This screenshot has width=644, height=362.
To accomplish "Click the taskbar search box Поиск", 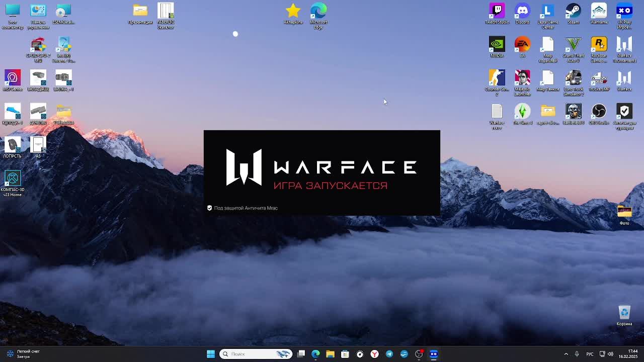I will pyautogui.click(x=257, y=354).
